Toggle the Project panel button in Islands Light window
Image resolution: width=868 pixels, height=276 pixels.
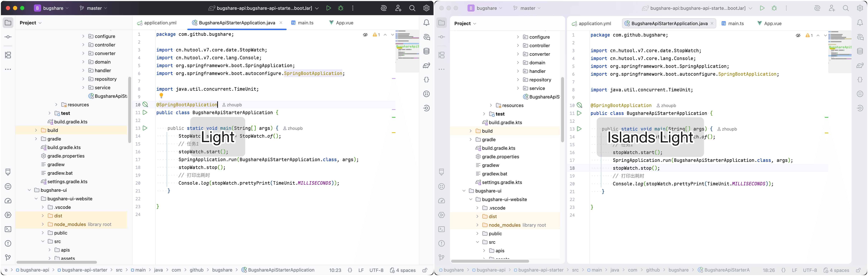tap(441, 23)
